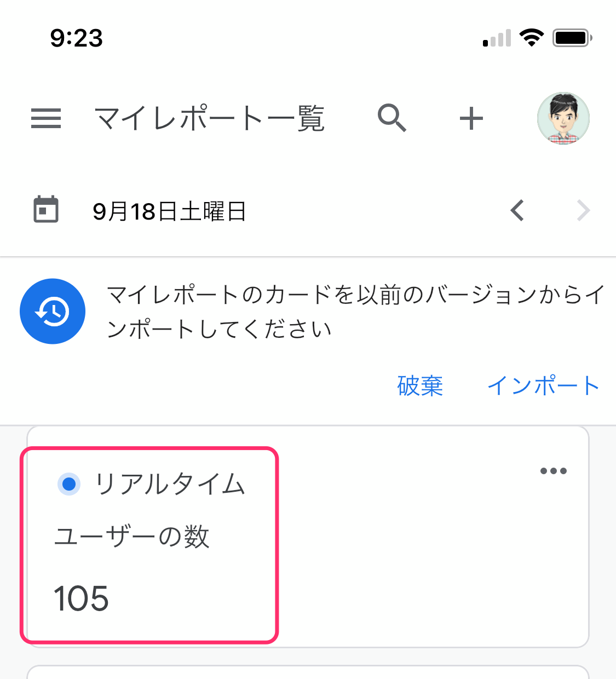
Task: Tap the リアルタイム blue dot indicator
Action: (x=69, y=485)
